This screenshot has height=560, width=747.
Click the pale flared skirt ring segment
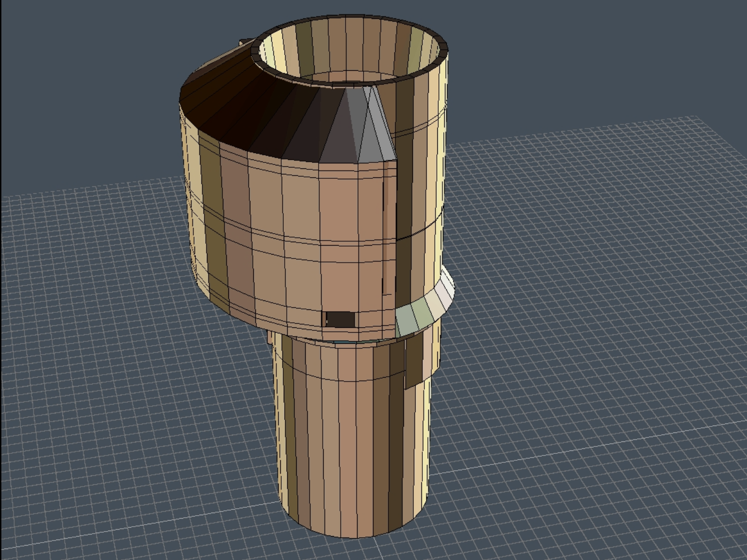pos(425,305)
